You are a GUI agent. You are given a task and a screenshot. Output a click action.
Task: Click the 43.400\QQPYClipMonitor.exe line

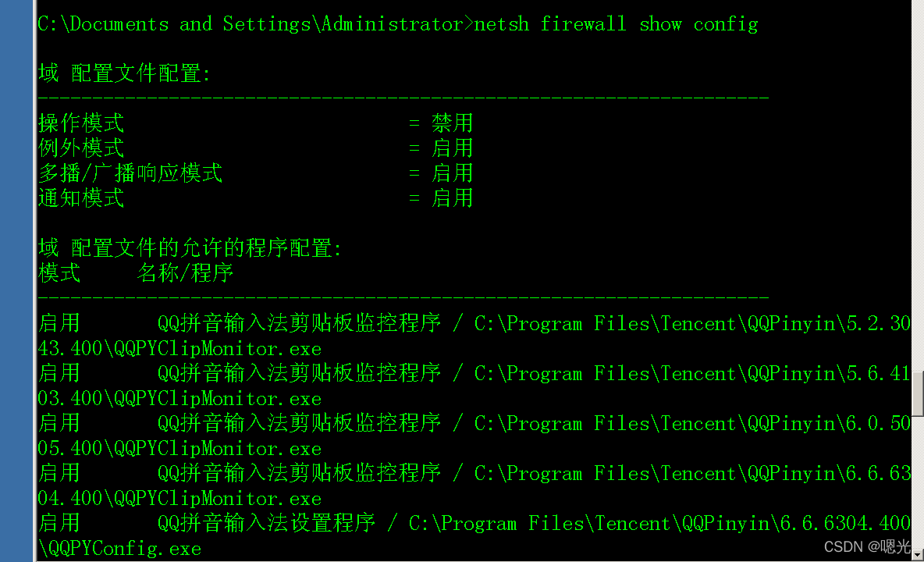179,349
